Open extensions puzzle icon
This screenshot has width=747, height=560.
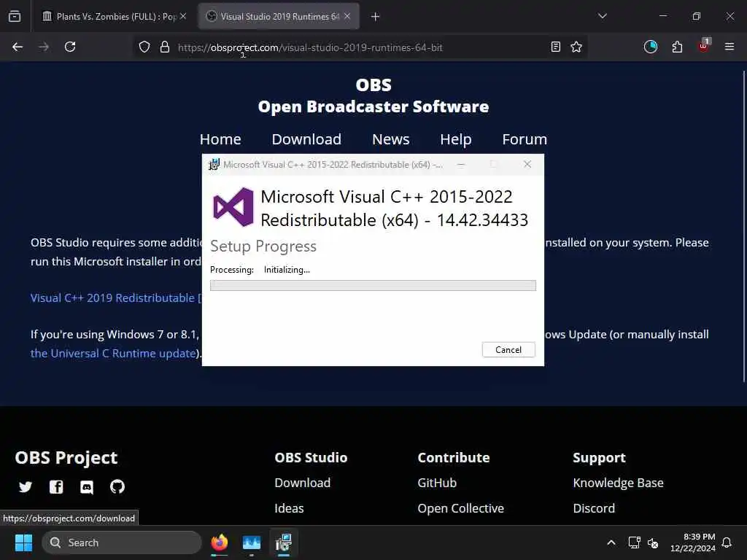(x=677, y=47)
